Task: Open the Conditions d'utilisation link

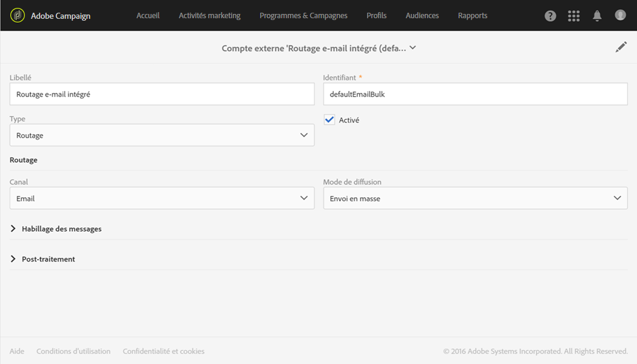Action: pos(73,351)
